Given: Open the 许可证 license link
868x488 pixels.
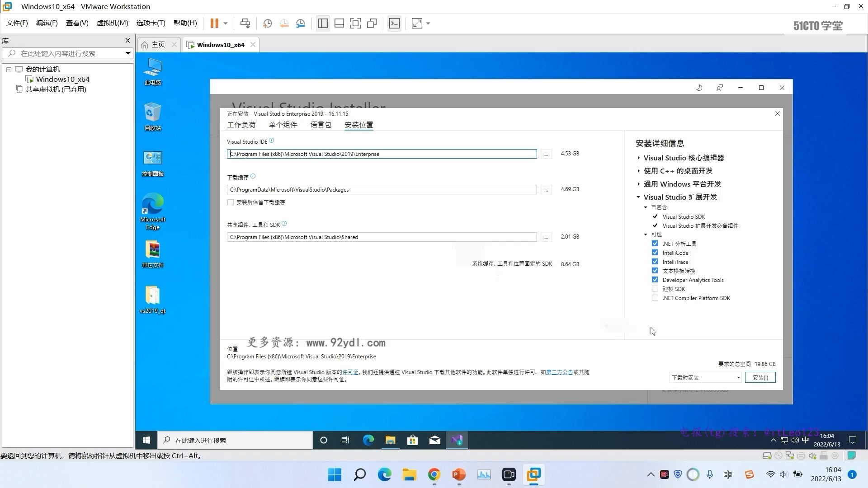Looking at the screenshot, I should pos(350,372).
